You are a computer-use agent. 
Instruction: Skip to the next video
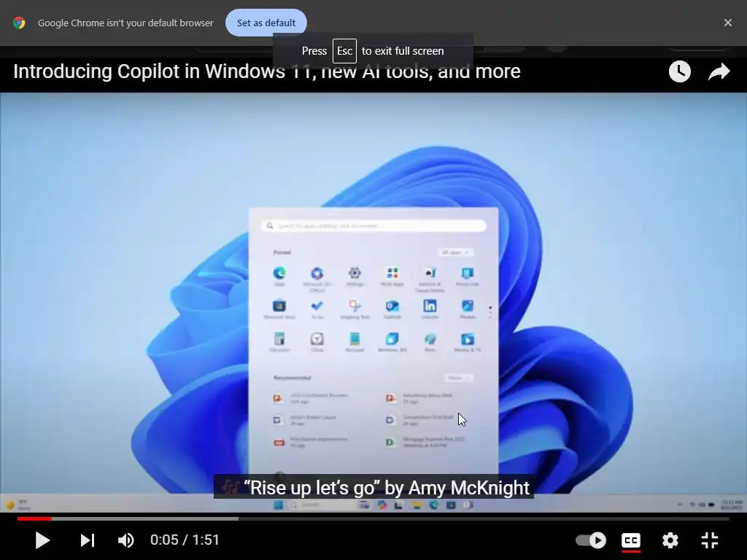pyautogui.click(x=88, y=540)
